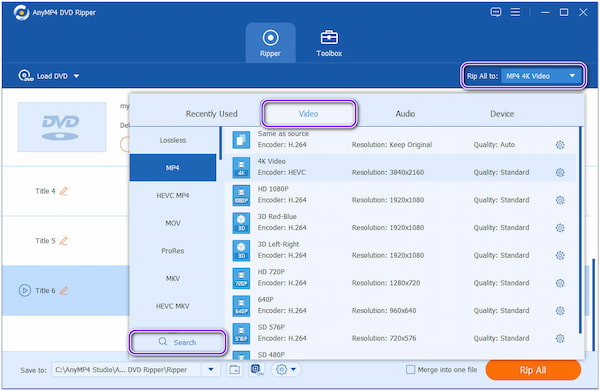This screenshot has width=600, height=391.
Task: Click the Save to path field
Action: [126, 370]
